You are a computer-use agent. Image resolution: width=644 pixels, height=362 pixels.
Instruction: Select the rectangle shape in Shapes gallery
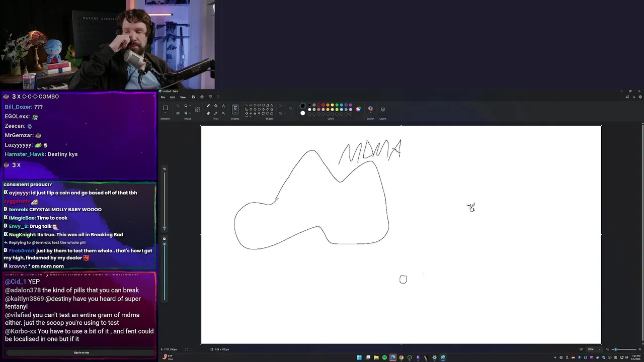point(259,105)
